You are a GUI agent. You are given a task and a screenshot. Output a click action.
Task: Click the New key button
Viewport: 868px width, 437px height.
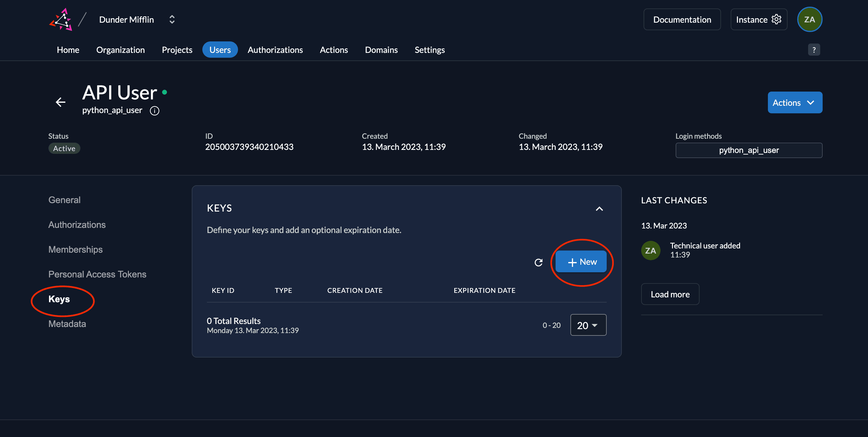tap(581, 262)
